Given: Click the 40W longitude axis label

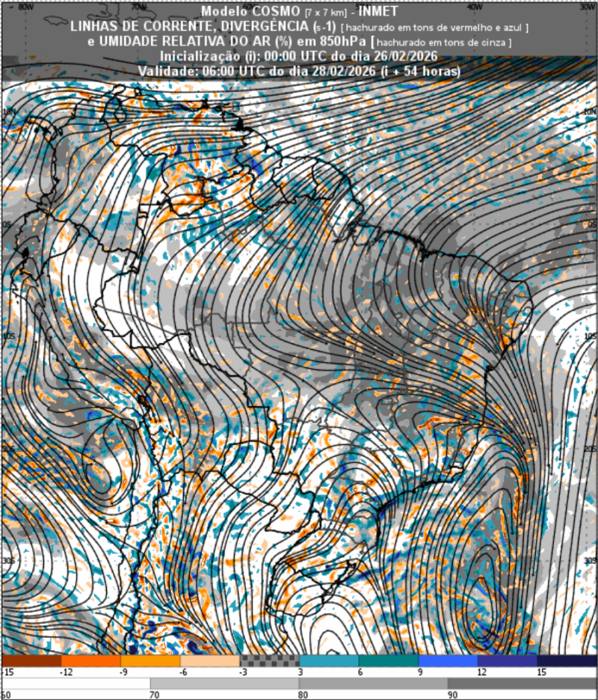Looking at the screenshot, I should click(x=473, y=6).
